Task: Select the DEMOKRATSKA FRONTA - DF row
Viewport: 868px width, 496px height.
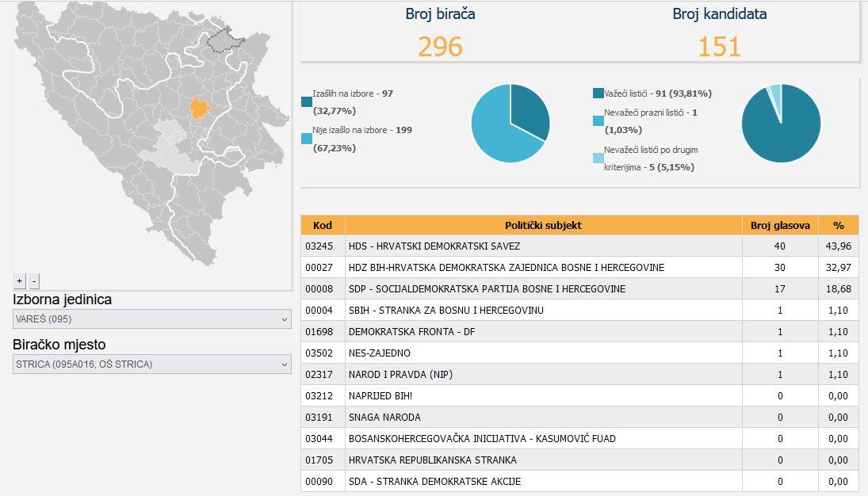Action: 579,331
